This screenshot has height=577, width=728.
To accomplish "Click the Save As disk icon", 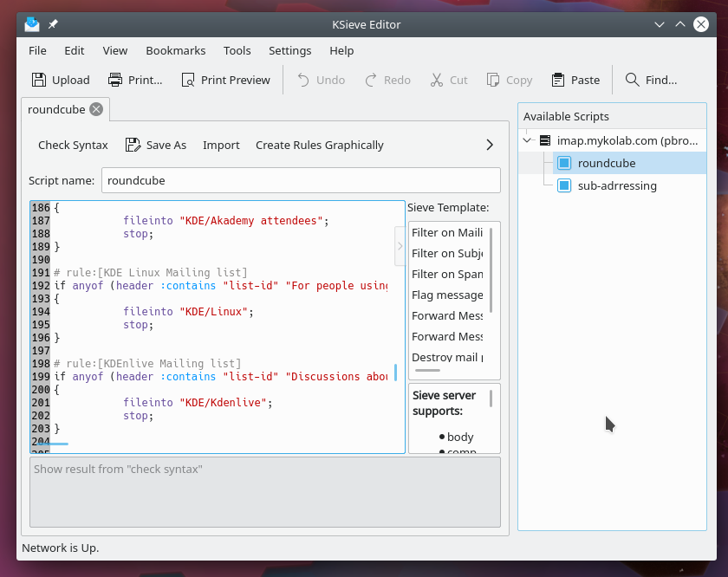I will click(133, 145).
